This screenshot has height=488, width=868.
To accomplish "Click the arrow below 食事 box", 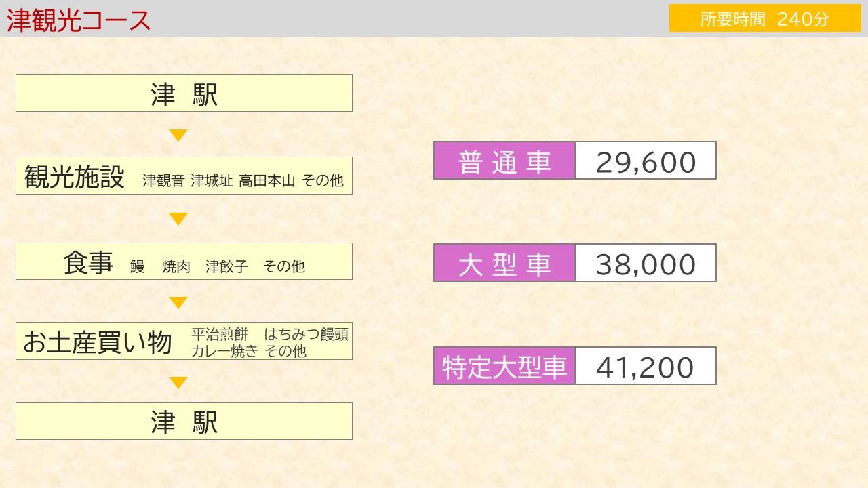I will coord(178,303).
